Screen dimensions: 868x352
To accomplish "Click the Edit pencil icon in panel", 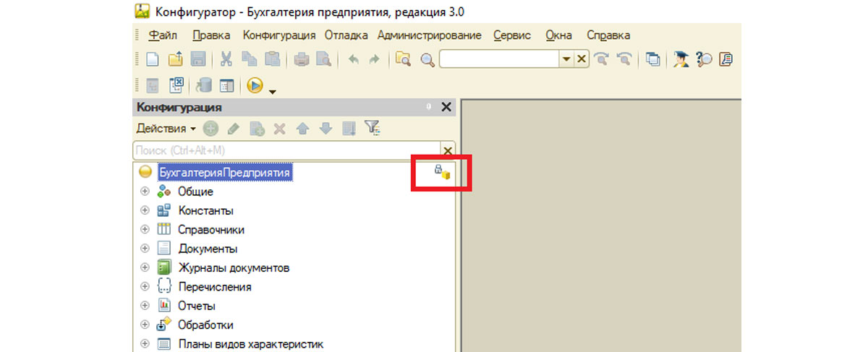I will click(x=233, y=129).
